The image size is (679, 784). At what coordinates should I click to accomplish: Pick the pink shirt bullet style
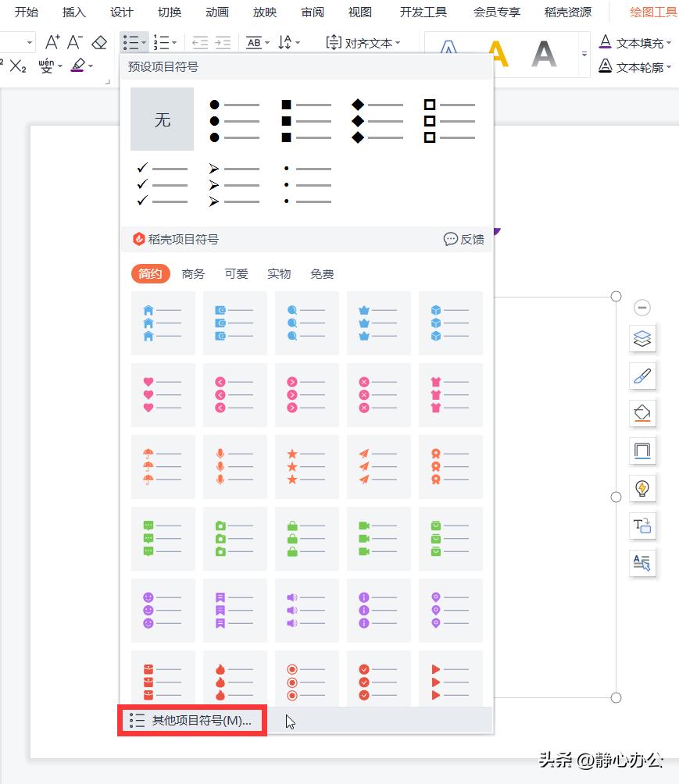tap(451, 395)
